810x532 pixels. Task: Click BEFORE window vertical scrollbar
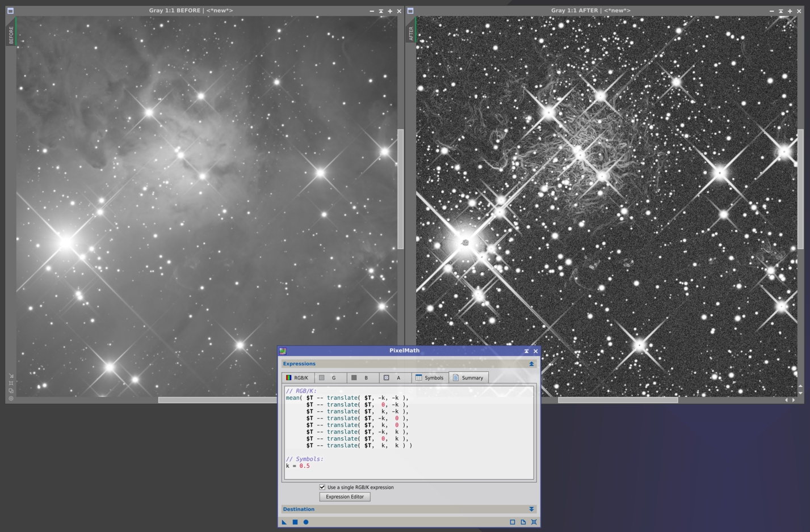click(x=400, y=189)
